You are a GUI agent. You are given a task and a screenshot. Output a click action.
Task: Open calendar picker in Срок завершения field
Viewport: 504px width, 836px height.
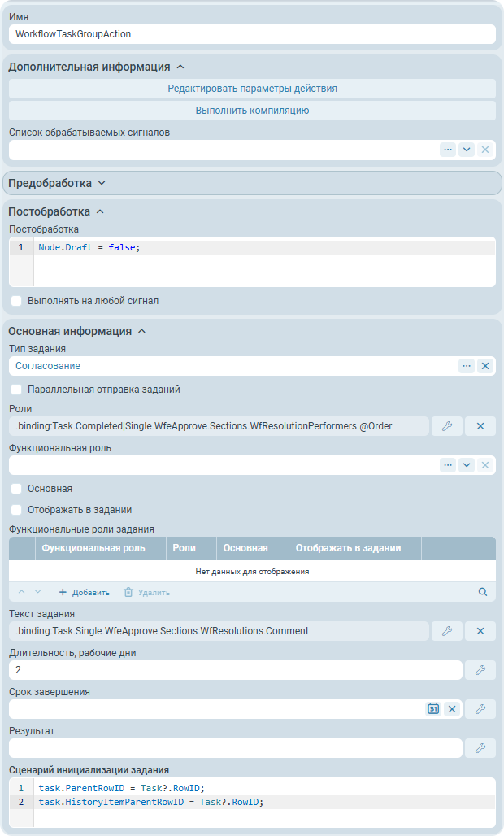click(x=433, y=709)
